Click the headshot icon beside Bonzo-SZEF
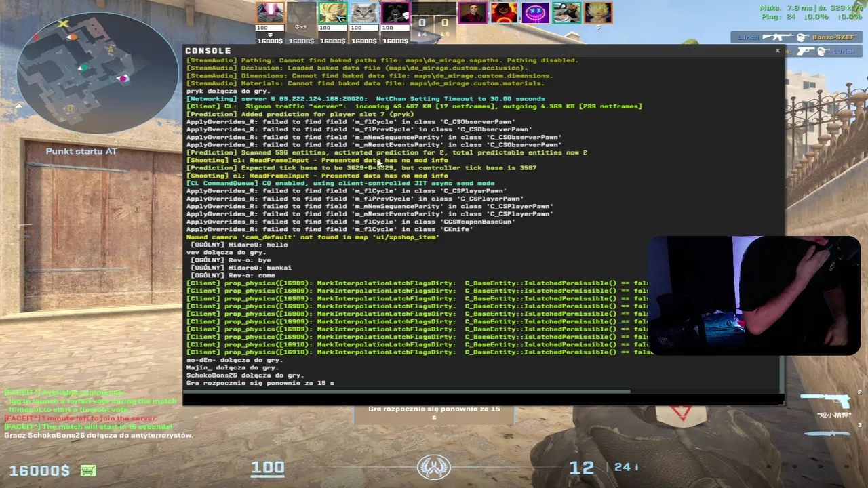The height and width of the screenshot is (488, 868). pos(803,37)
